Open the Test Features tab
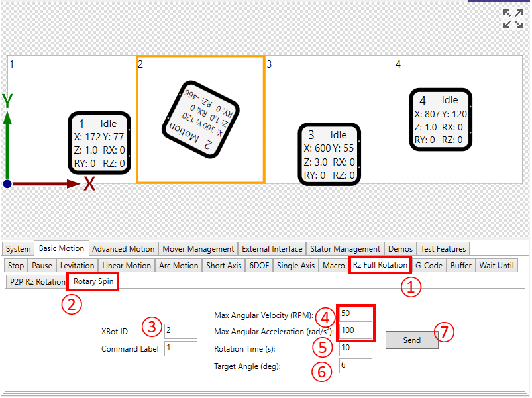This screenshot has width=532, height=398. point(443,249)
